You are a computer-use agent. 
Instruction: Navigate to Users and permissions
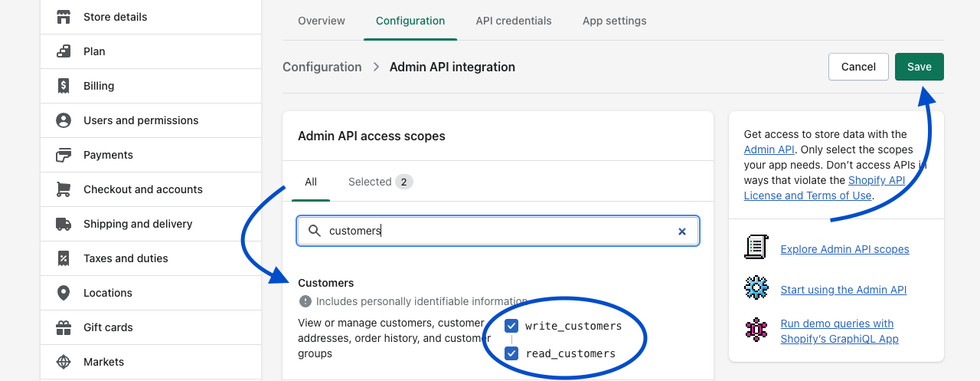click(x=151, y=120)
